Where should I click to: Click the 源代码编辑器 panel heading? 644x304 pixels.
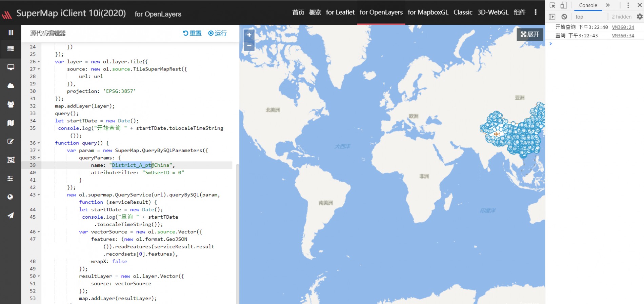(48, 33)
